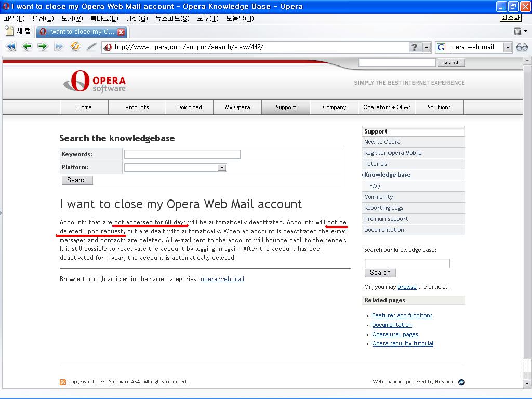Close the current tab with red X
532x399 pixels.
click(121, 32)
